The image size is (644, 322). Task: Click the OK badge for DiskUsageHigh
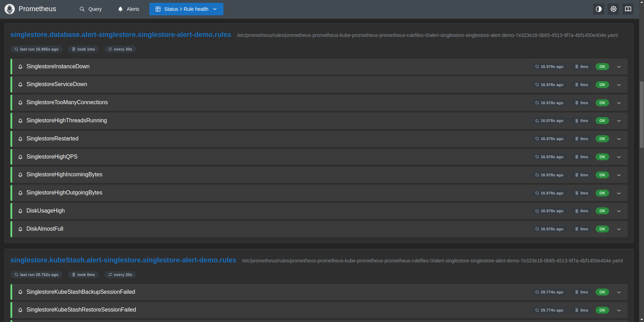point(602,211)
